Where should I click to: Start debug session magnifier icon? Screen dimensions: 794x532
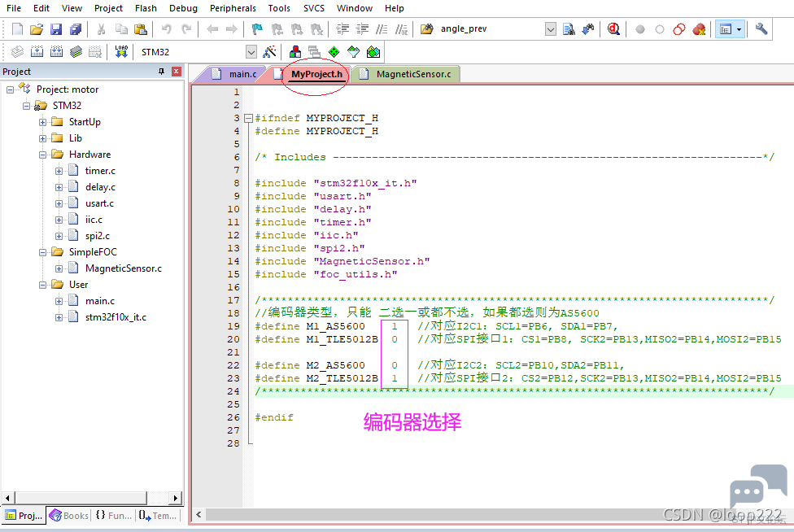click(613, 29)
